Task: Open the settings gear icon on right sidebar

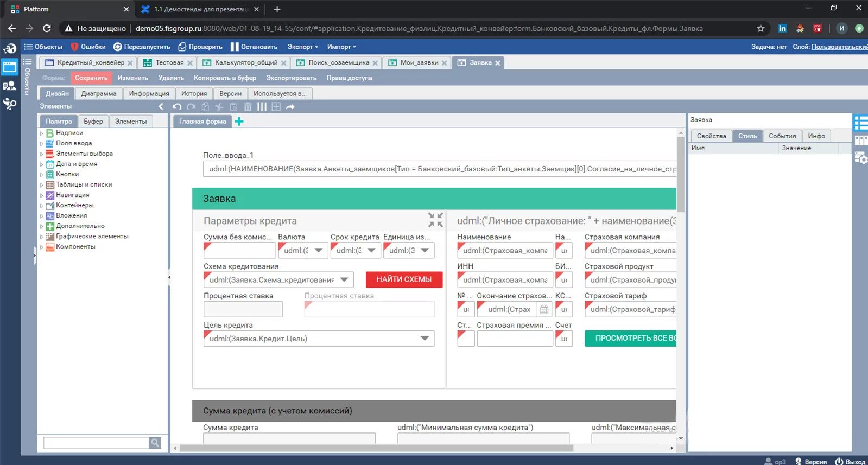Action: coord(860,158)
